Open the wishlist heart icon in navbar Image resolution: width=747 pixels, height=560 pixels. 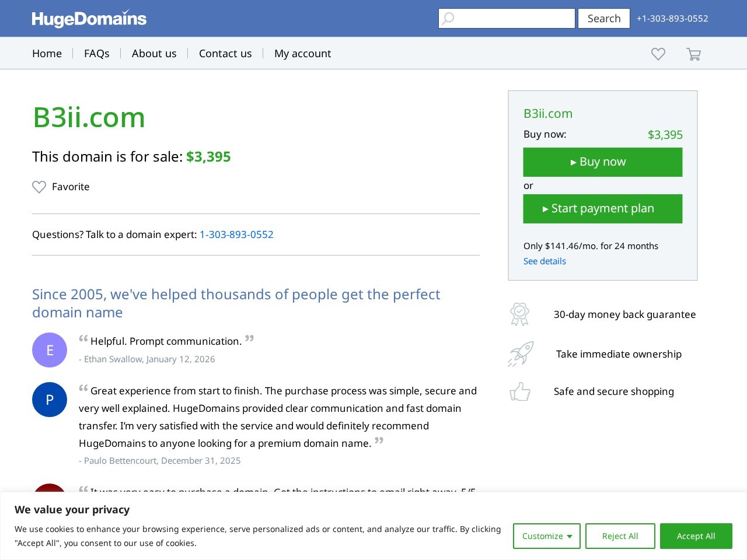pyautogui.click(x=658, y=54)
